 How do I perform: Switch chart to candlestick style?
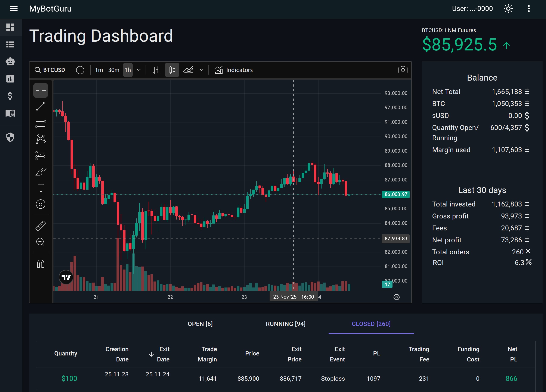(172, 70)
